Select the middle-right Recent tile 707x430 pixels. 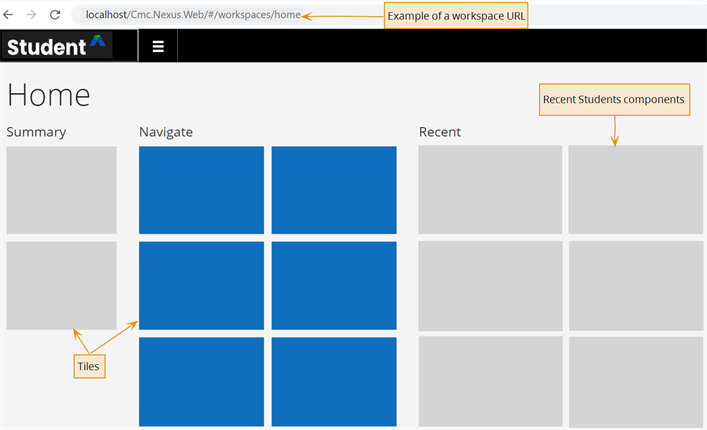coord(636,286)
